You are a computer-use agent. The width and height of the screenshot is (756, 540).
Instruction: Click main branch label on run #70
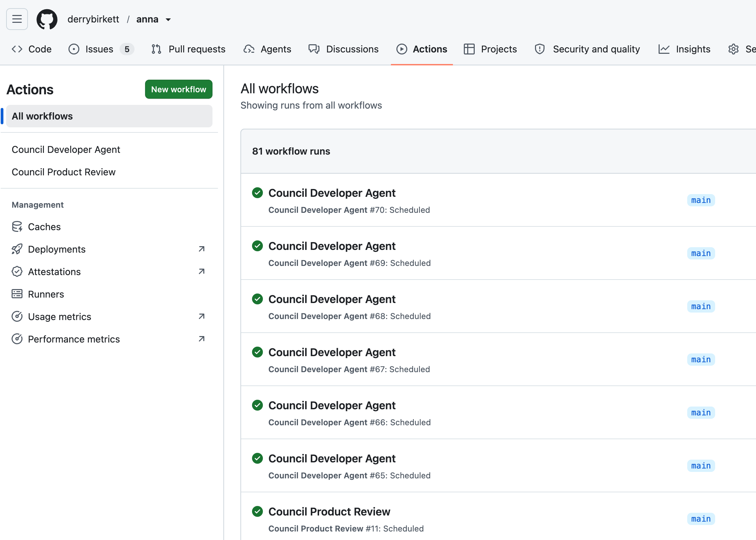coord(701,200)
